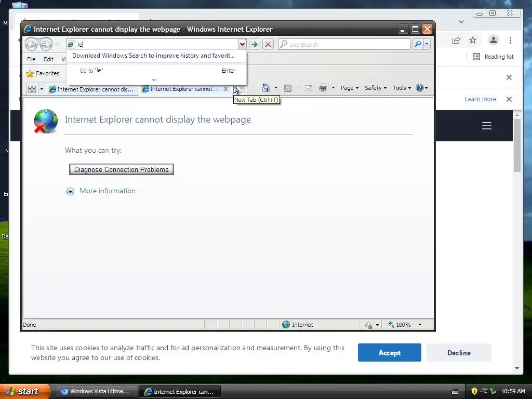The image size is (532, 399).
Task: Accept cookies in the Chrome window
Action: 390,353
